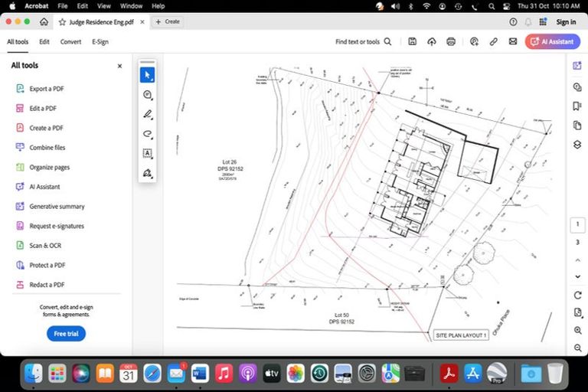The height and width of the screenshot is (392, 588).
Task: Go to the next page with down chevron
Action: 577,276
